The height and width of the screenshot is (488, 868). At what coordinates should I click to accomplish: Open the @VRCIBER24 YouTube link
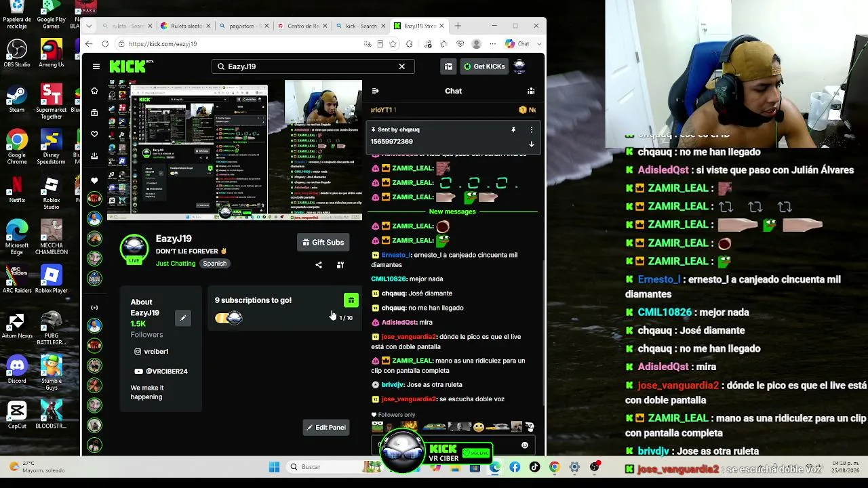tap(161, 371)
